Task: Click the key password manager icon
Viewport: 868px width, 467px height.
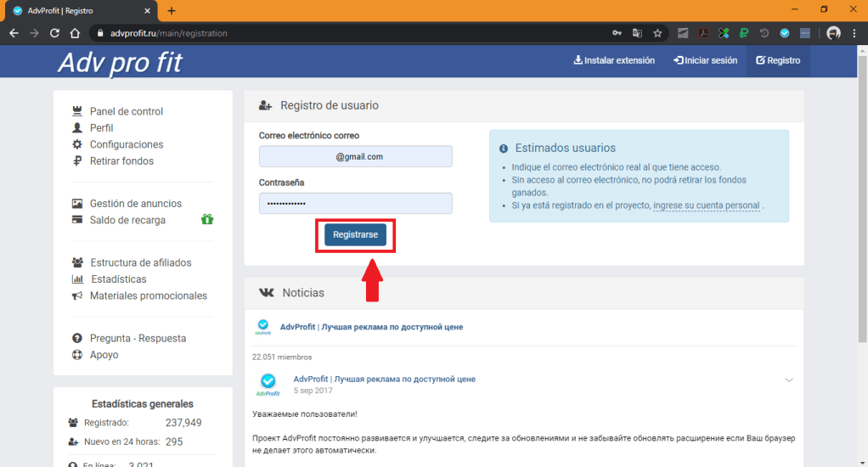Action: (617, 33)
